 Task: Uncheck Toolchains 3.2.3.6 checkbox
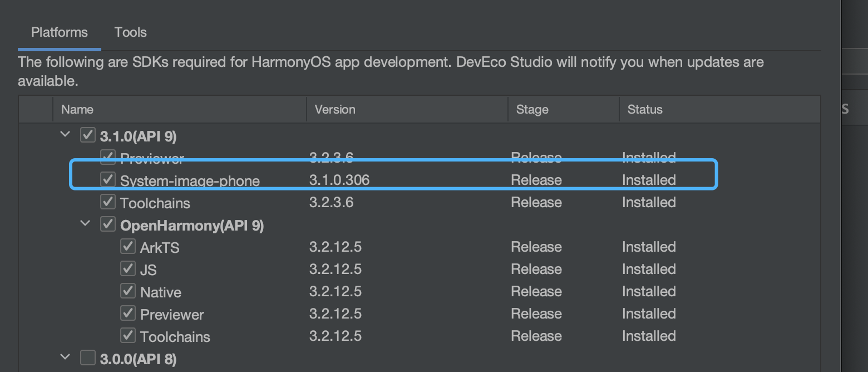pyautogui.click(x=107, y=202)
